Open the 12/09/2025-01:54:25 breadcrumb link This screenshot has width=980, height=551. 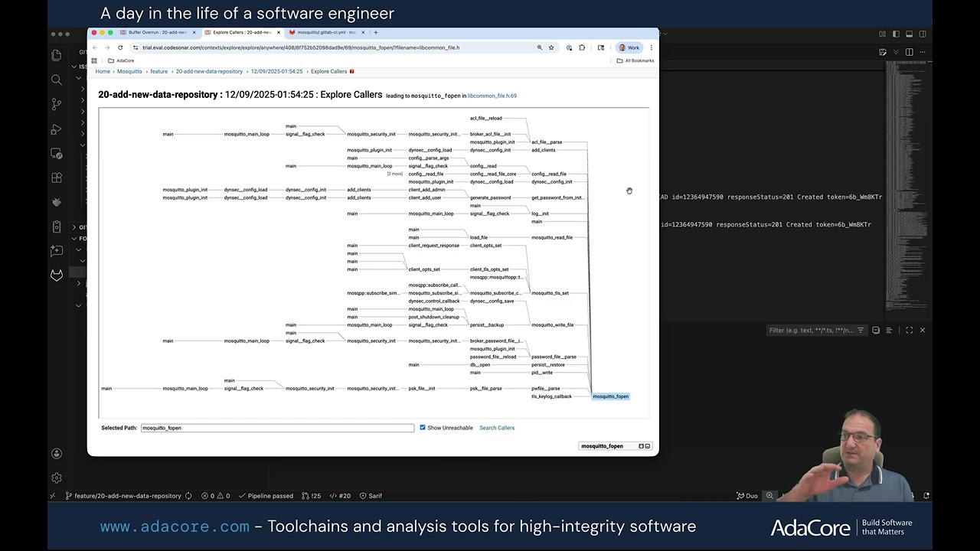click(x=276, y=71)
